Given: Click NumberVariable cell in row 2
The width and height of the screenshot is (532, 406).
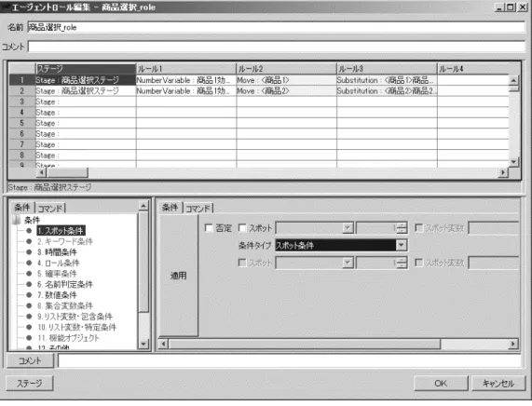Looking at the screenshot, I should click(186, 91).
